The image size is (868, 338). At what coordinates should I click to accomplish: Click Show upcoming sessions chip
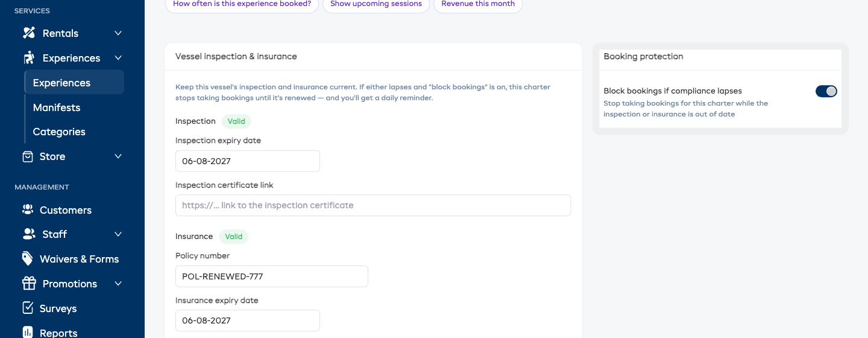[376, 4]
